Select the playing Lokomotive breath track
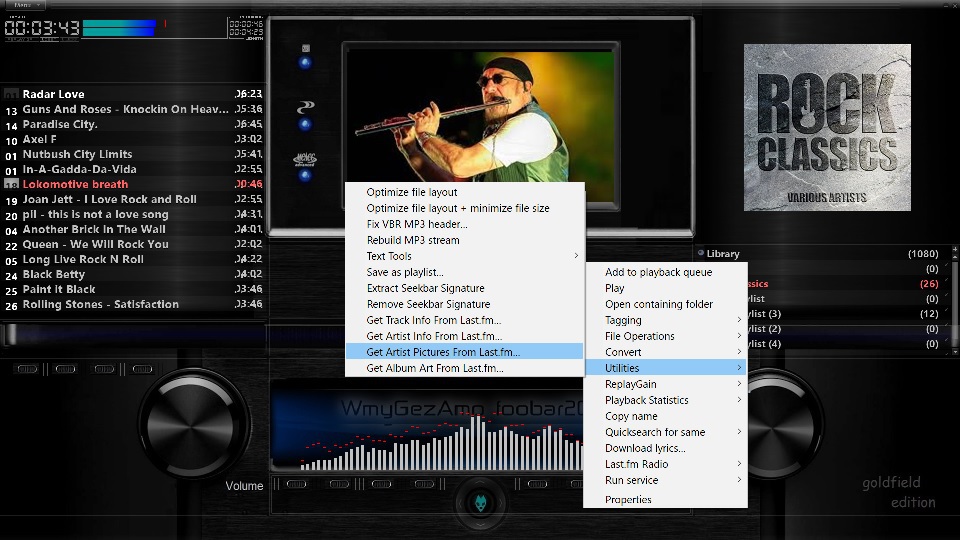The image size is (960, 540). pyautogui.click(x=133, y=184)
